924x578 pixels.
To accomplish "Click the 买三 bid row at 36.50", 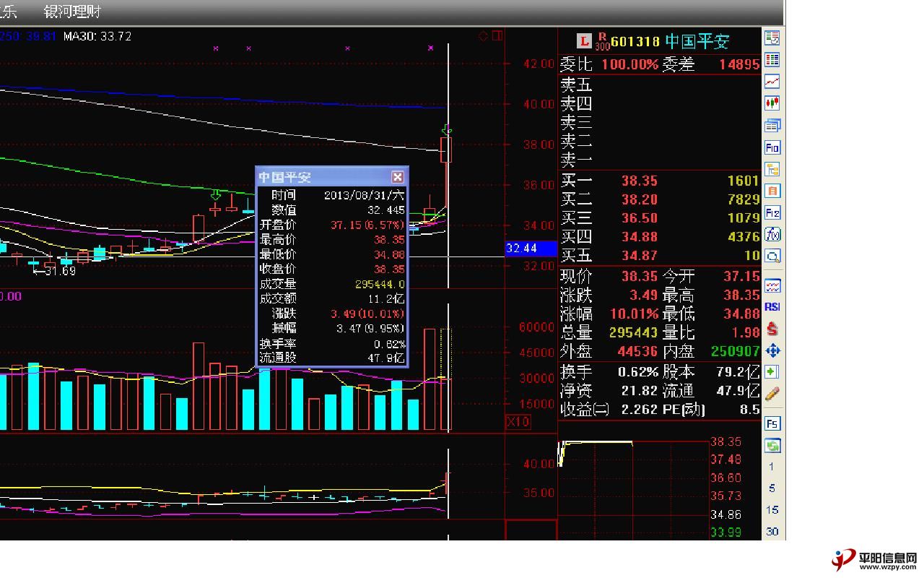I will [x=660, y=218].
